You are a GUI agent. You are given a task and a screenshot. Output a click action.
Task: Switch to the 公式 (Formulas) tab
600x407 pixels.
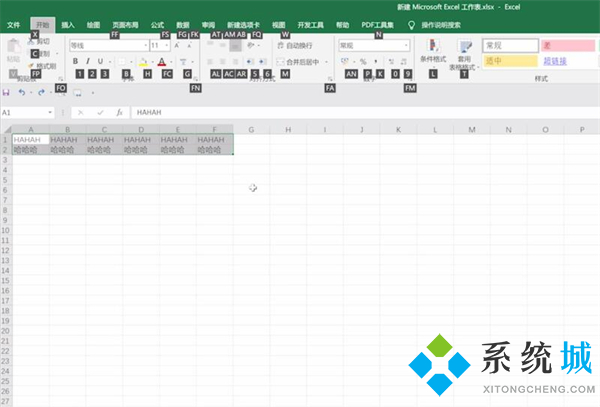pos(157,25)
